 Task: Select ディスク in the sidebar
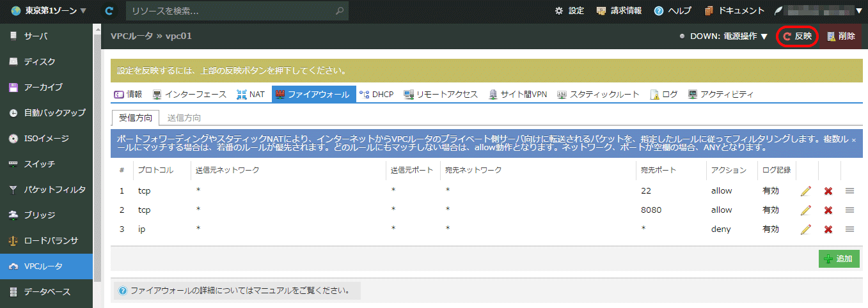[46, 62]
